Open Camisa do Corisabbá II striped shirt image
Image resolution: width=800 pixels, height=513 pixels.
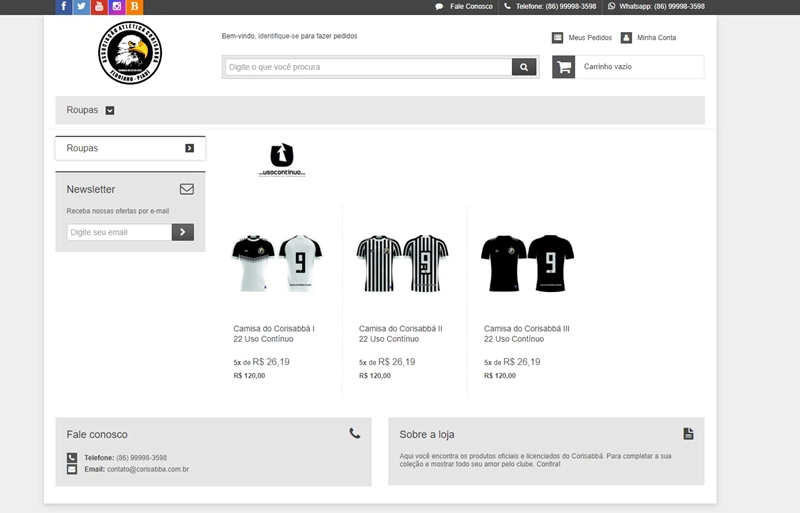point(402,263)
